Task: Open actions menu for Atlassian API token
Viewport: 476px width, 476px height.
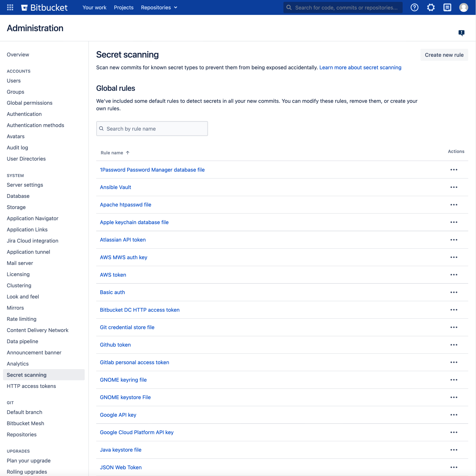Action: coord(454,240)
